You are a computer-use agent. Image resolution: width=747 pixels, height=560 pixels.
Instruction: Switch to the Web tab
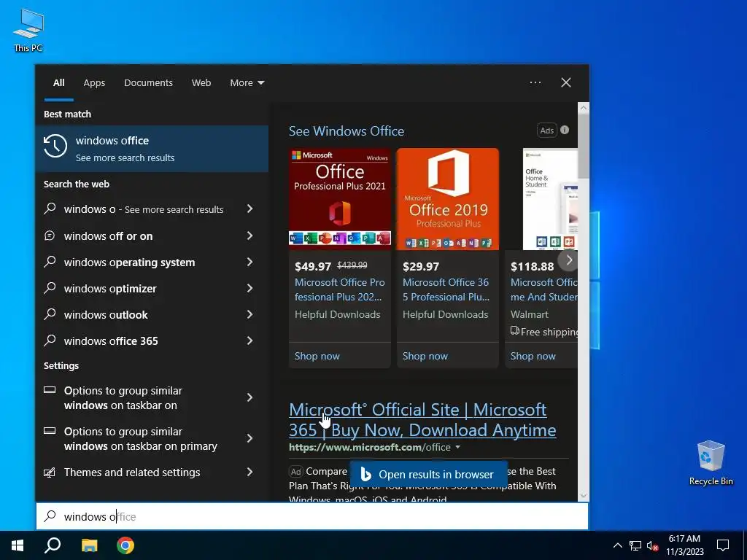(201, 83)
